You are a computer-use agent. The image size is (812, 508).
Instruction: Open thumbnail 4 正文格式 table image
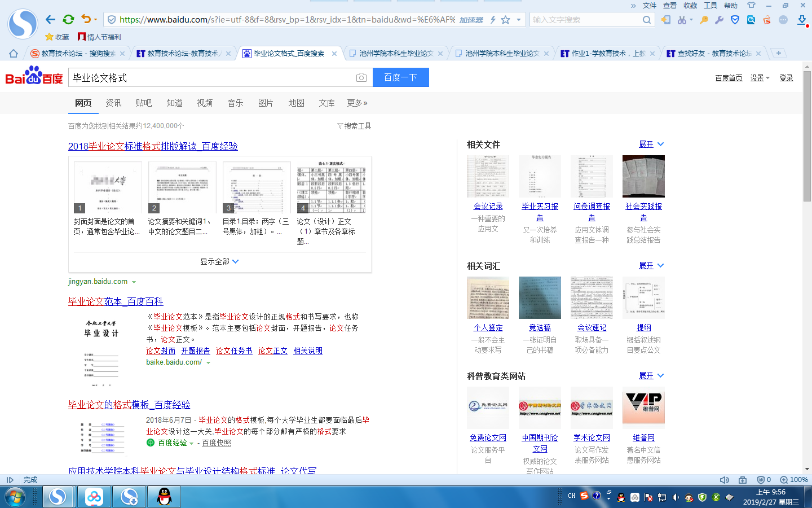click(x=332, y=187)
